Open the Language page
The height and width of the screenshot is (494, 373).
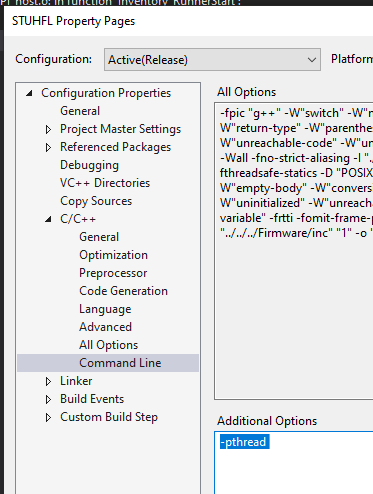point(105,309)
